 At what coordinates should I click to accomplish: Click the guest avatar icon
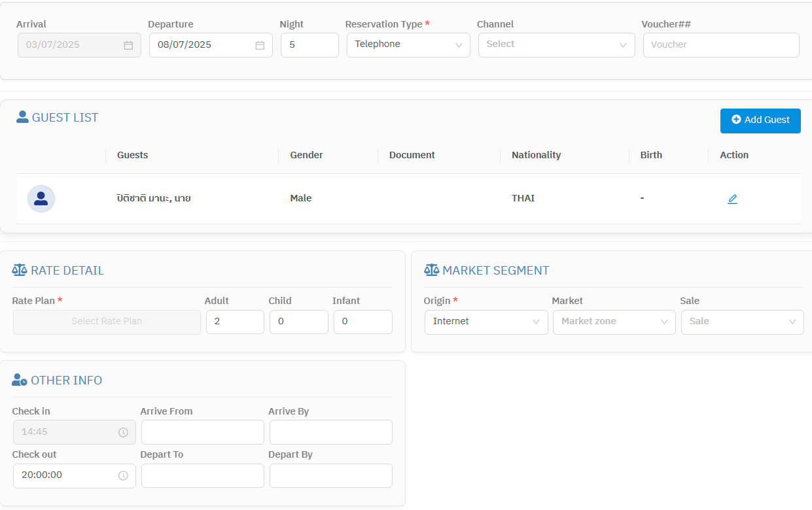tap(41, 199)
